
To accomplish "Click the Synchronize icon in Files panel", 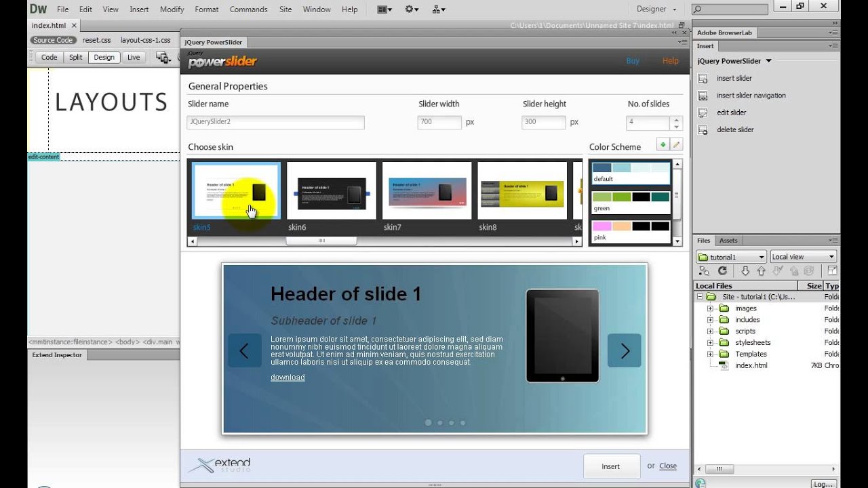I will 808,271.
